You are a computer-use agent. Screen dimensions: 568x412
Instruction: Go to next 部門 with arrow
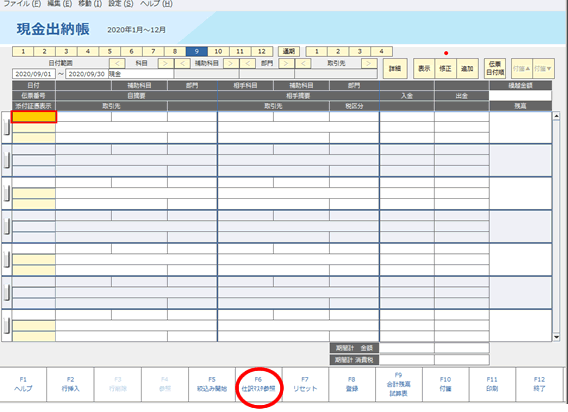pos(286,63)
